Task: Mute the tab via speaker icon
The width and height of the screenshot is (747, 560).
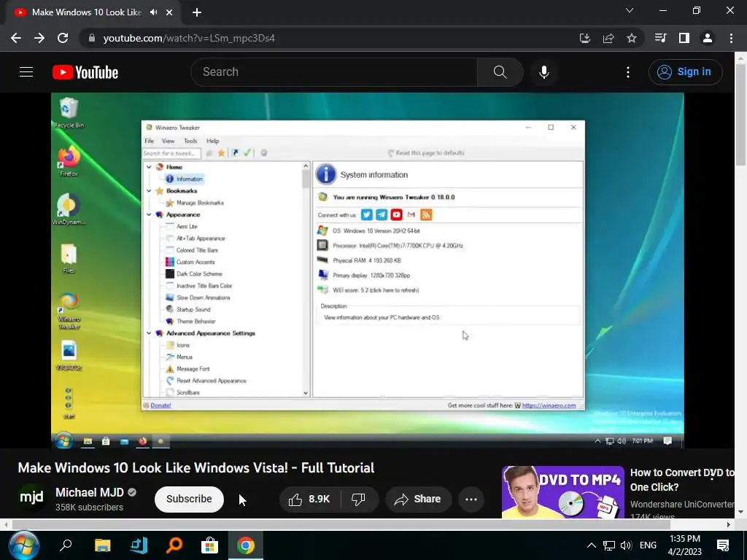Action: (153, 12)
